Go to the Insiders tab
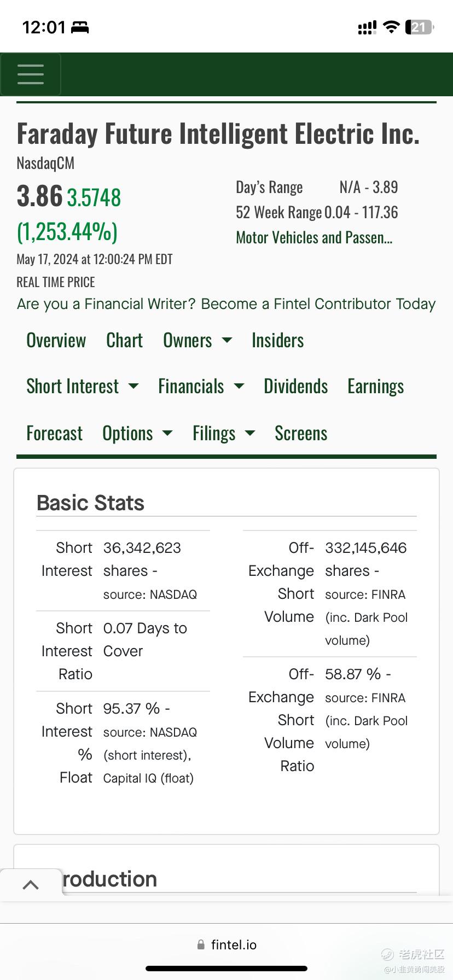 (x=277, y=340)
